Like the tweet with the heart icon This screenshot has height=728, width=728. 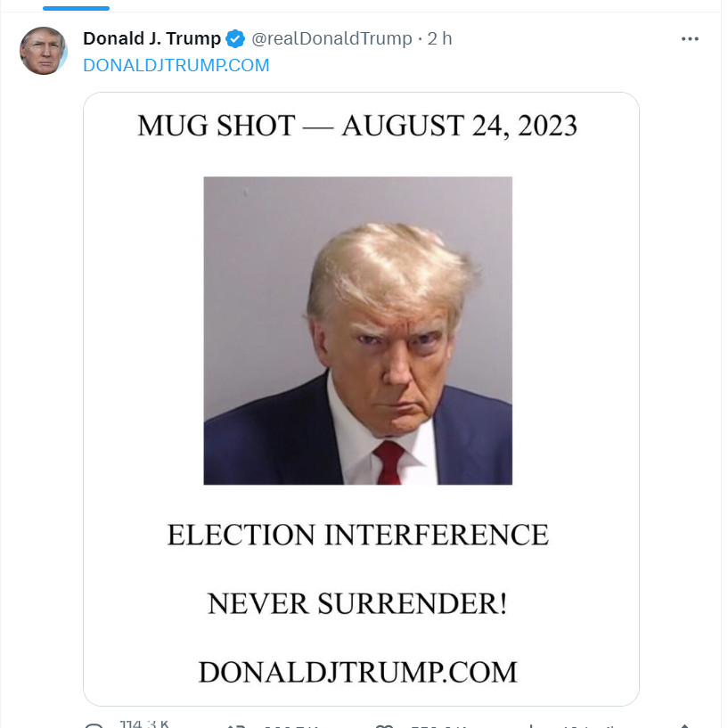tap(384, 726)
